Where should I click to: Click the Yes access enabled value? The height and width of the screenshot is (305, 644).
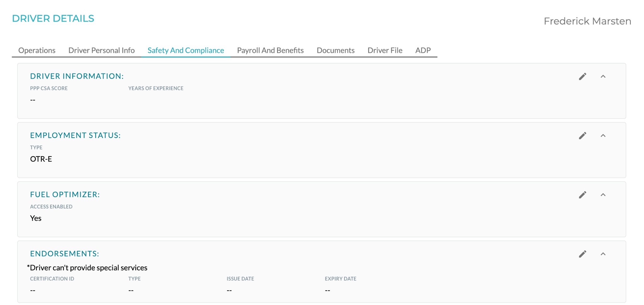(36, 218)
